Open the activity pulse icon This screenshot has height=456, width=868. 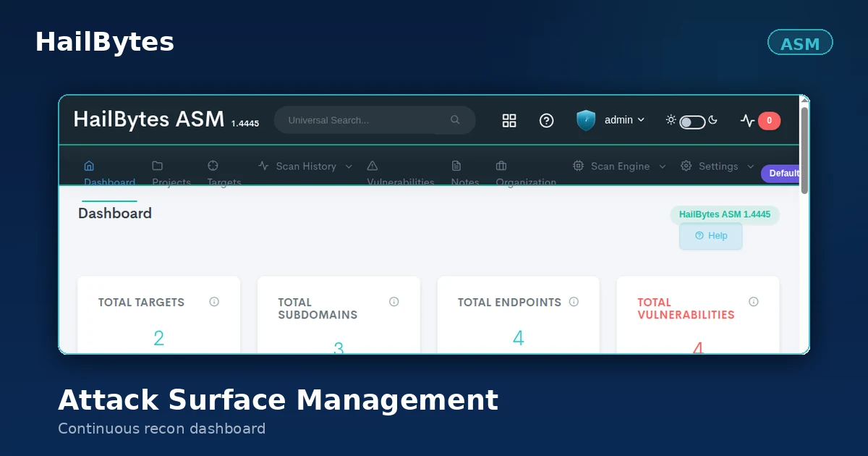(x=747, y=120)
